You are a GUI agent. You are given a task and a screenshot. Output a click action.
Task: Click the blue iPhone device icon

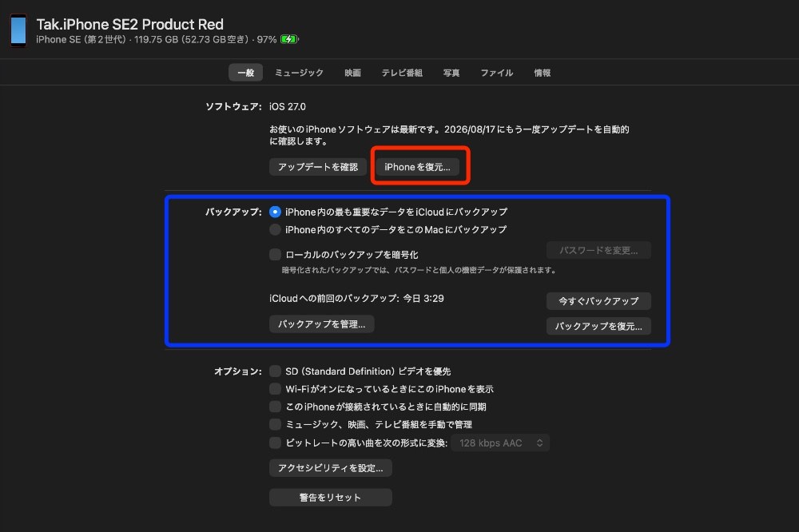pos(18,30)
